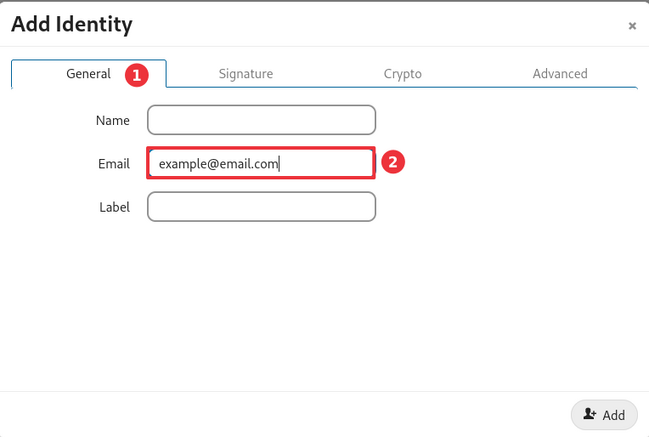Click the "Add Identity" dialog title

(72, 24)
